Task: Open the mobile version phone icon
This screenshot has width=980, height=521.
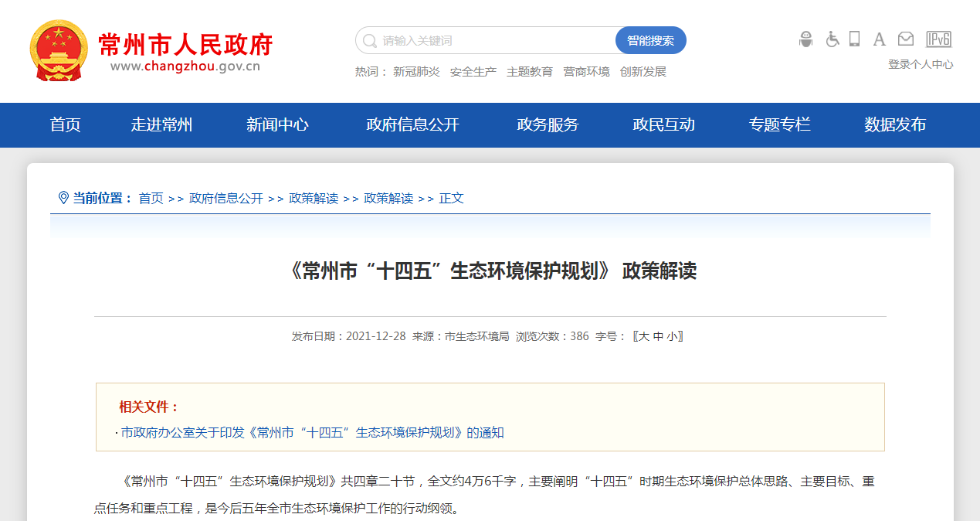Action: pyautogui.click(x=855, y=39)
